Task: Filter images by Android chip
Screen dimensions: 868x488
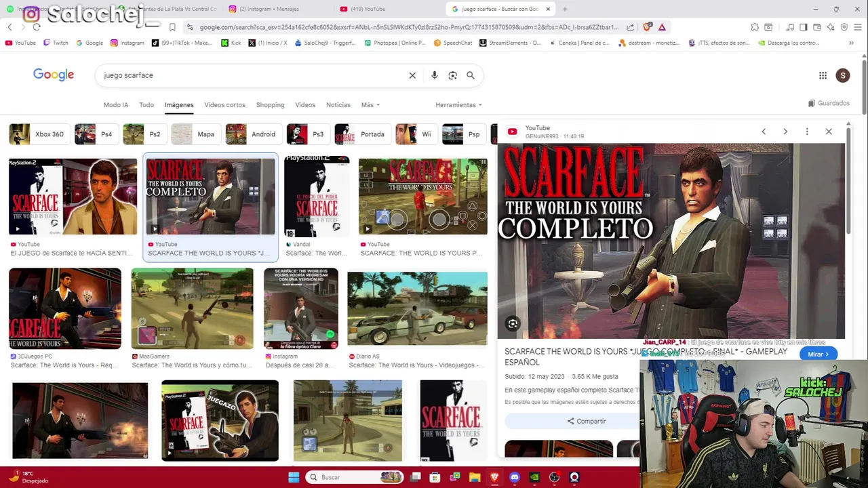Action: (253, 134)
